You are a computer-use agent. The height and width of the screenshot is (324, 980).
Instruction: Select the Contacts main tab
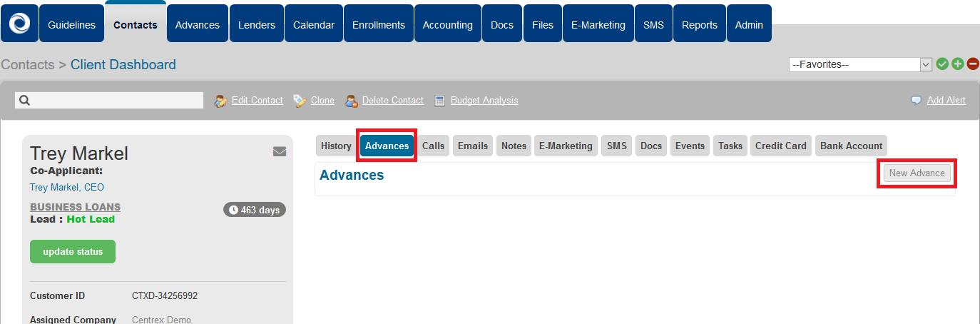click(136, 23)
